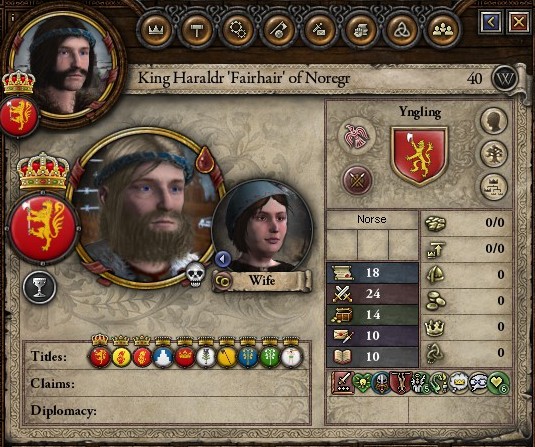Click the crossed swords rivalry icon
This screenshot has height=447, width=535.
click(357, 181)
